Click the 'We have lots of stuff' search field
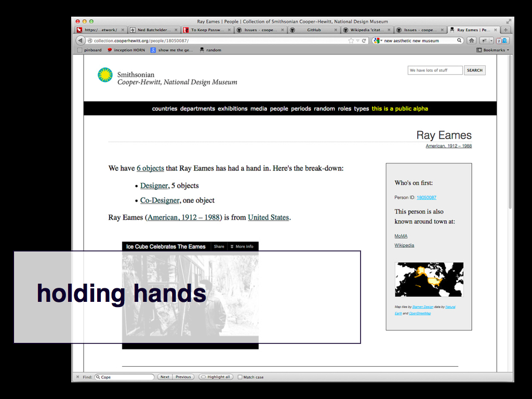The height and width of the screenshot is (399, 532). (x=435, y=70)
